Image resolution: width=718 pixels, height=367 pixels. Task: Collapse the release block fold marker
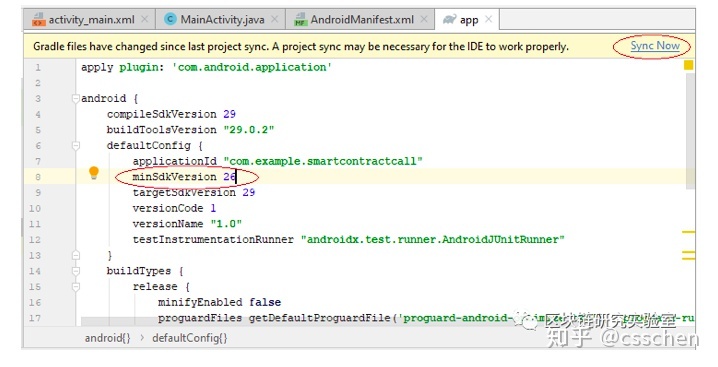[x=76, y=287]
